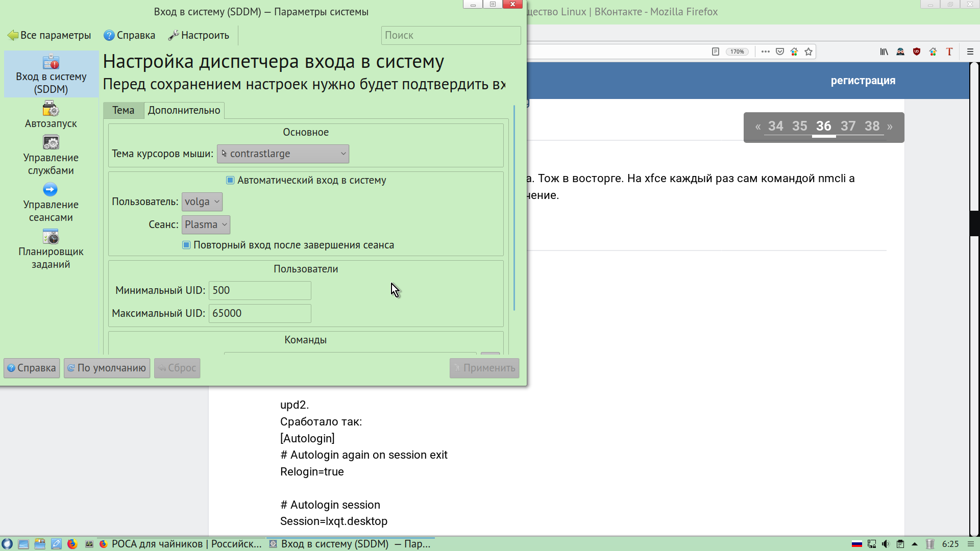Switch to the Тема tab
This screenshot has width=980, height=551.
point(123,110)
